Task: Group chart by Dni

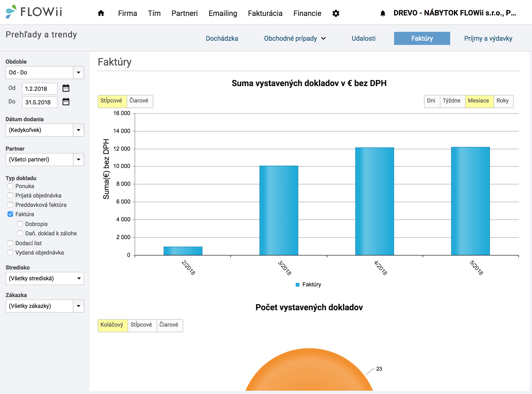Action: [x=432, y=101]
